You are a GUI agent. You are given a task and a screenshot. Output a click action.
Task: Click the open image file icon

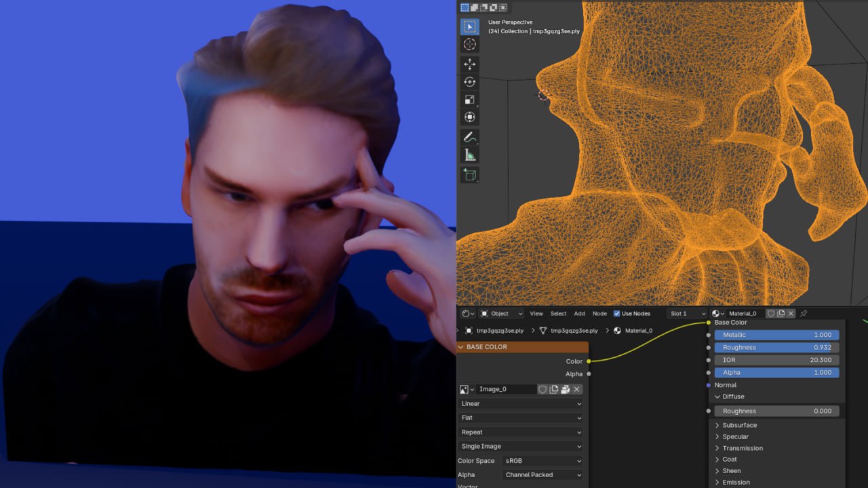[566, 390]
